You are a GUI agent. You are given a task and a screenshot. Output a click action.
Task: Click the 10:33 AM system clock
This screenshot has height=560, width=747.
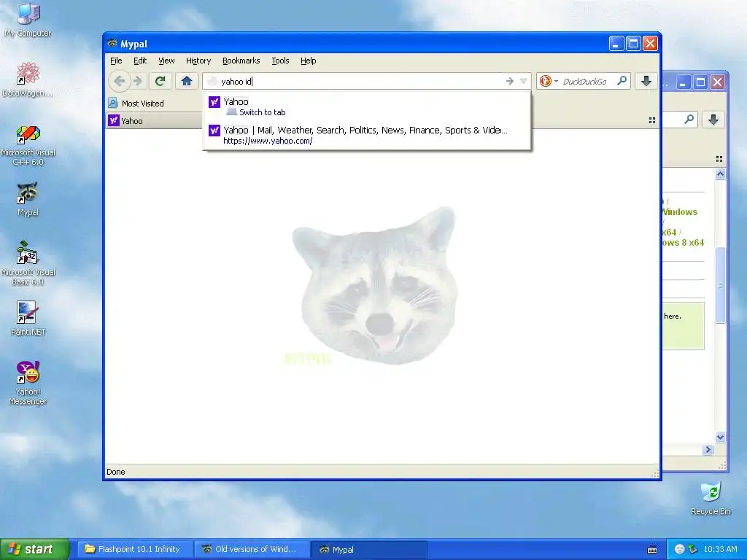(x=720, y=549)
